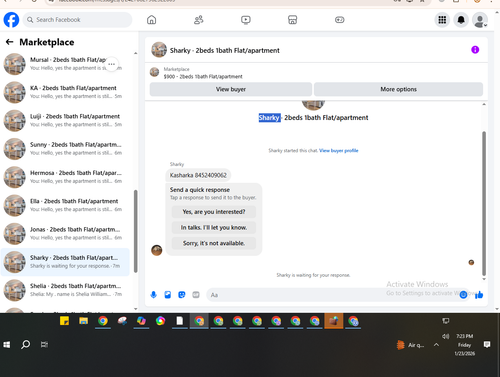This screenshot has height=377, width=500.
Task: Send quick reply 'Sorry, it's not available.'
Action: point(214,243)
